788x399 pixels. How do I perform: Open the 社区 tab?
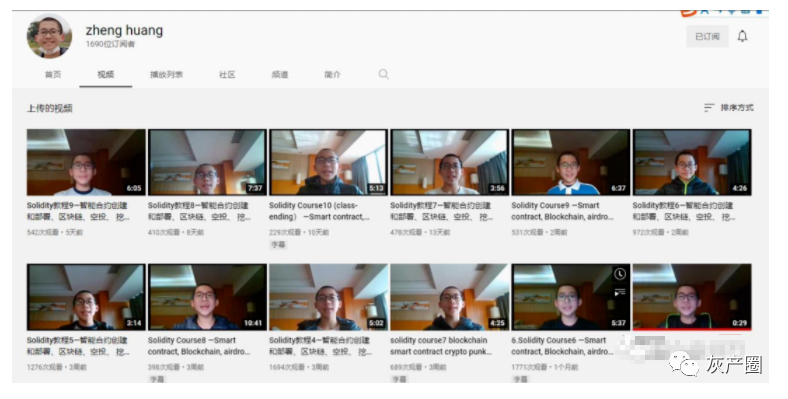(227, 74)
